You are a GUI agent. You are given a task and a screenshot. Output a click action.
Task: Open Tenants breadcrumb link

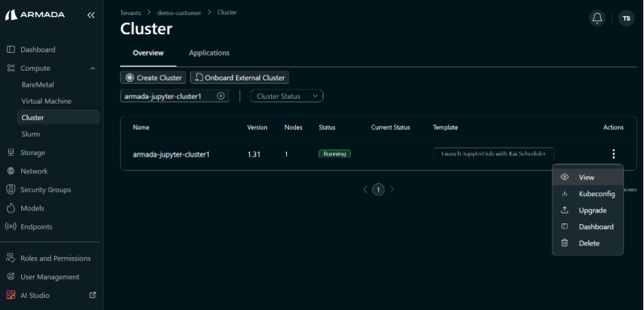[x=131, y=12]
